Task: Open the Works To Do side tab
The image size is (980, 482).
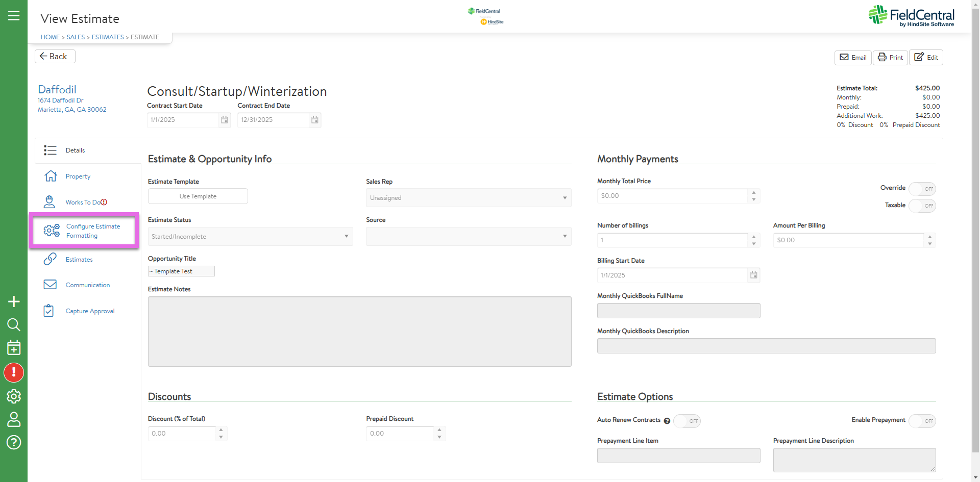Action: [x=88, y=202]
